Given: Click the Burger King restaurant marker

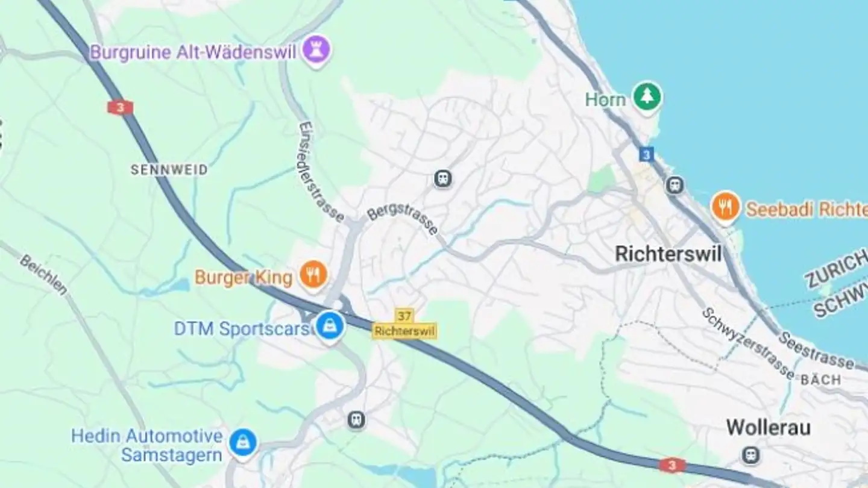Looking at the screenshot, I should pyautogui.click(x=314, y=275).
